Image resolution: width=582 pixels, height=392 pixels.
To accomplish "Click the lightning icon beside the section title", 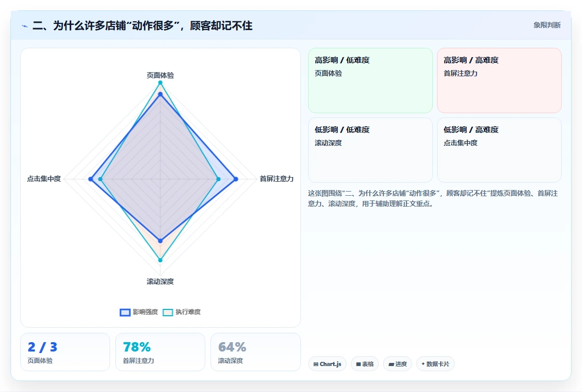I will click(25, 26).
